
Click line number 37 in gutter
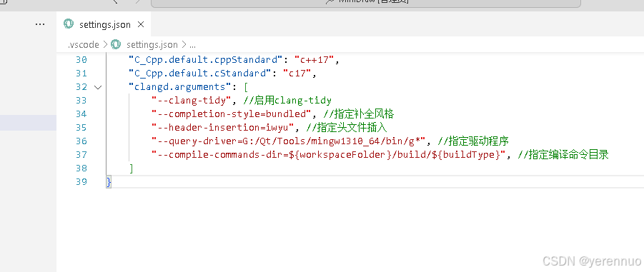pos(81,155)
